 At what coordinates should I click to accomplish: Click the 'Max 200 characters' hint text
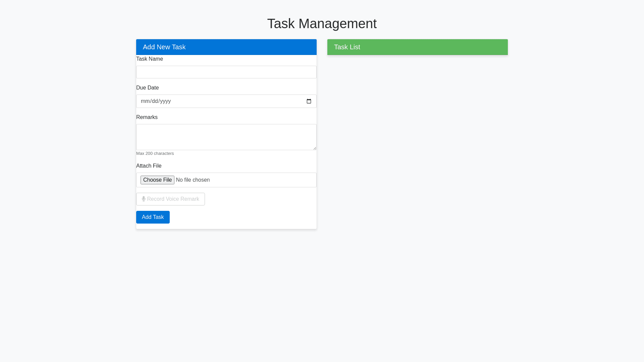(155, 154)
